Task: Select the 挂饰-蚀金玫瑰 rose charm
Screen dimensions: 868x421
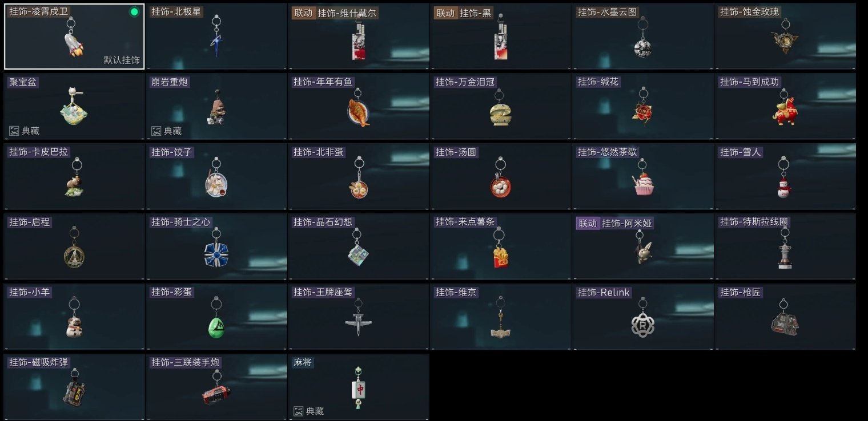Action: tap(785, 36)
